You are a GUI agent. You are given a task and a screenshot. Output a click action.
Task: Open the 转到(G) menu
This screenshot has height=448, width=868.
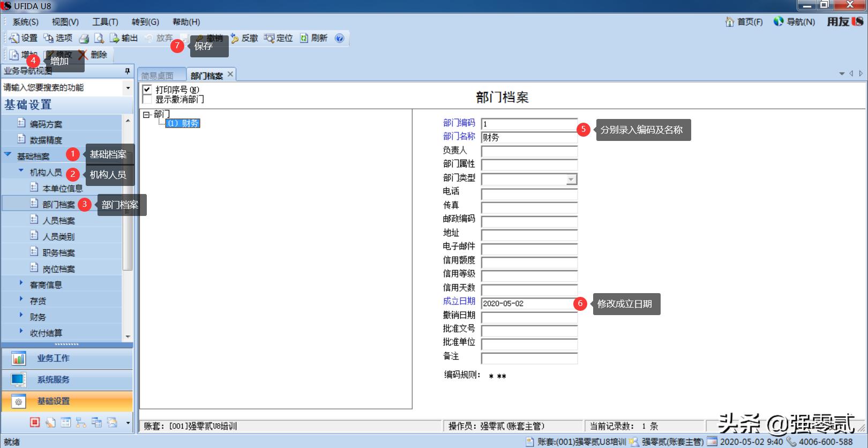tap(145, 22)
